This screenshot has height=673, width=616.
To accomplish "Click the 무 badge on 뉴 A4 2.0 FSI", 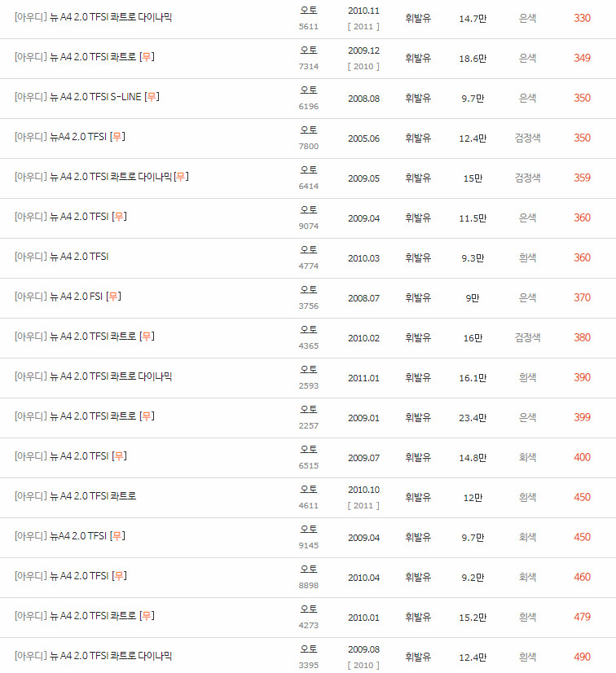I will pyautogui.click(x=112, y=297).
